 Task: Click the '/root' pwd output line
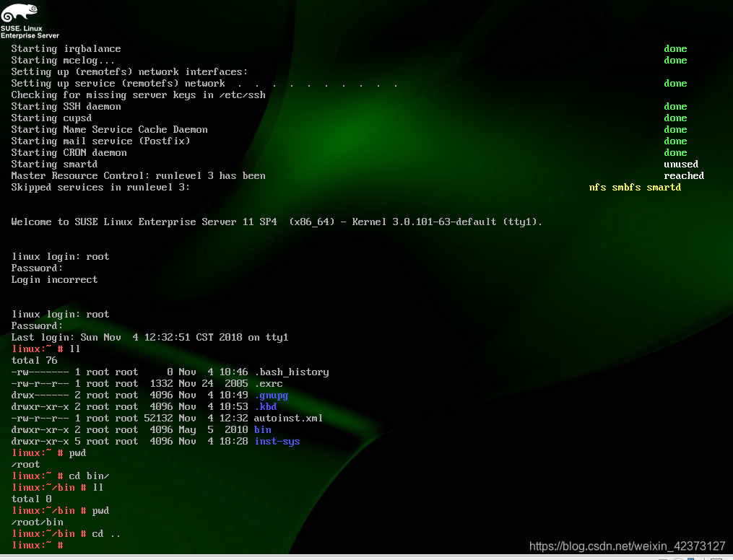coord(25,465)
